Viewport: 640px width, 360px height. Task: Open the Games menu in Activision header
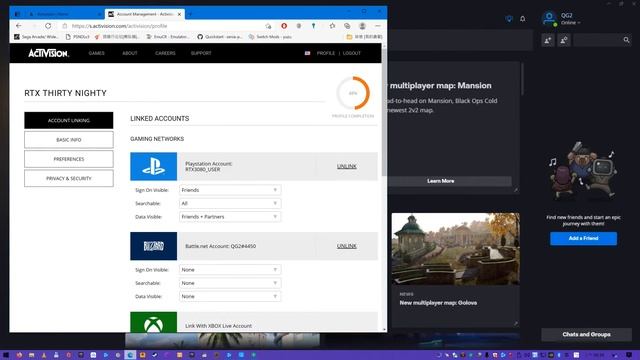point(97,53)
